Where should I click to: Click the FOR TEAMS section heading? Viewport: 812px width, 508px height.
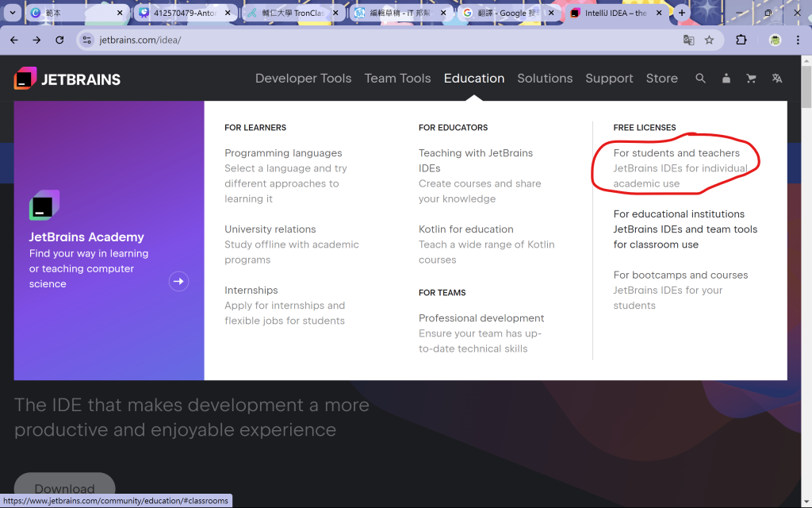click(442, 293)
